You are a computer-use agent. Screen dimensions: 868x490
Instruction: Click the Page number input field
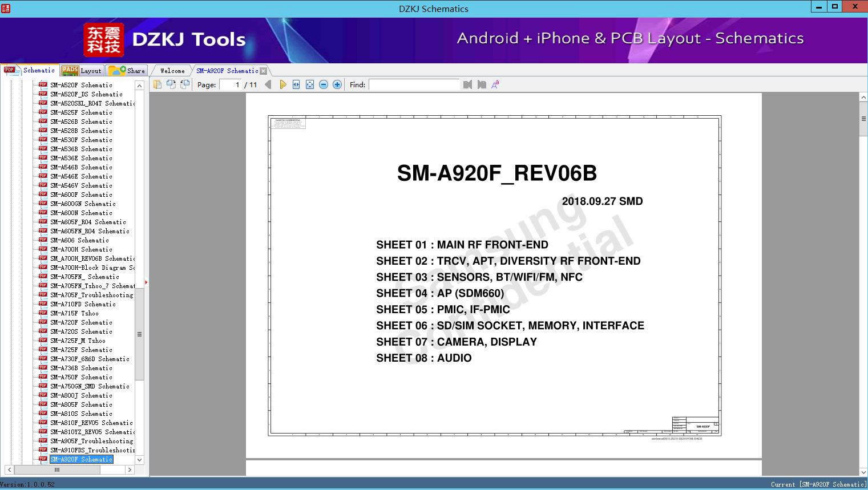[231, 84]
